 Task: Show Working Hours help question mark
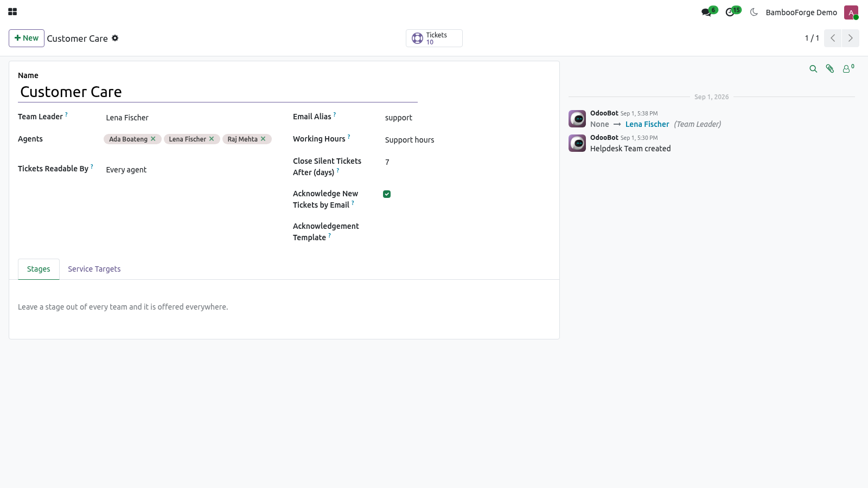(x=349, y=137)
